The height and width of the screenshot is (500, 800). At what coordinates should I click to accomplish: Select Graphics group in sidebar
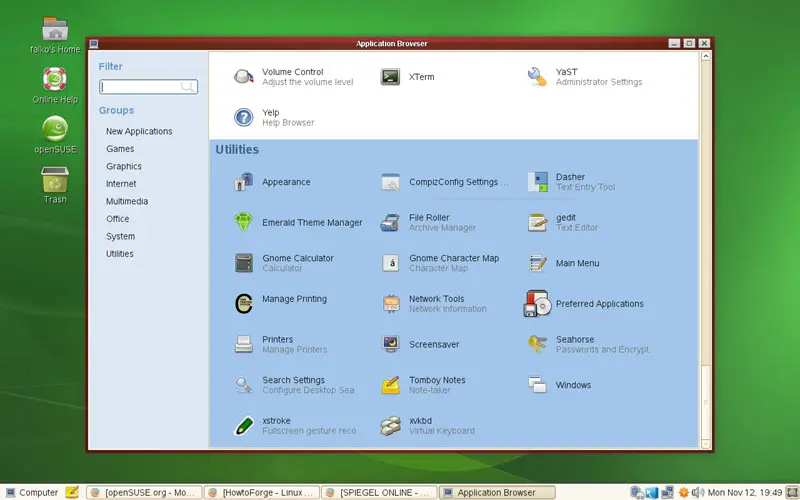pos(123,166)
